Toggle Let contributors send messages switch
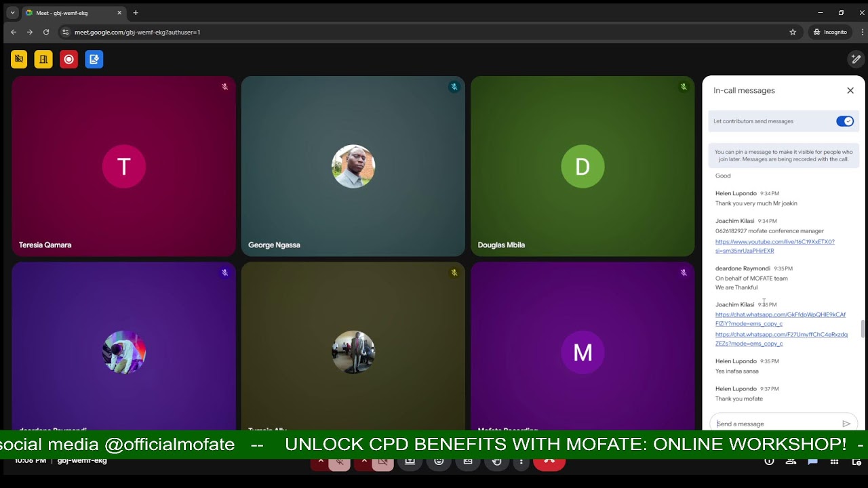 pos(845,121)
